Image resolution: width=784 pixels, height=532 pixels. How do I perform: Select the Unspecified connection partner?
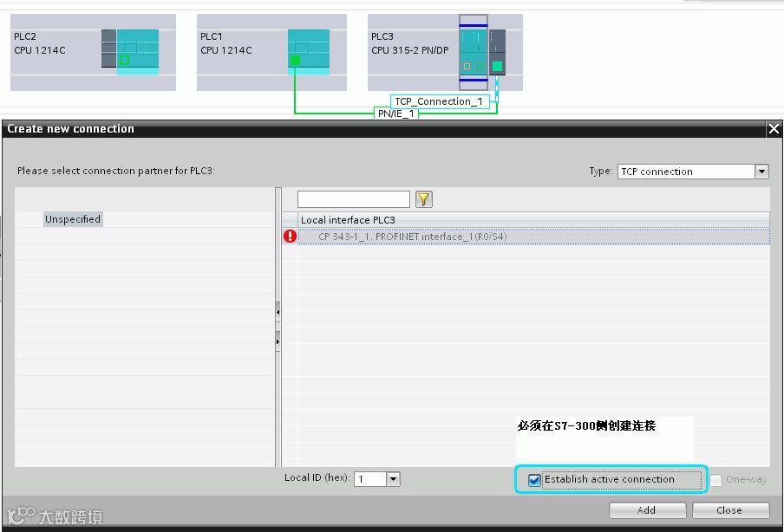click(x=73, y=219)
